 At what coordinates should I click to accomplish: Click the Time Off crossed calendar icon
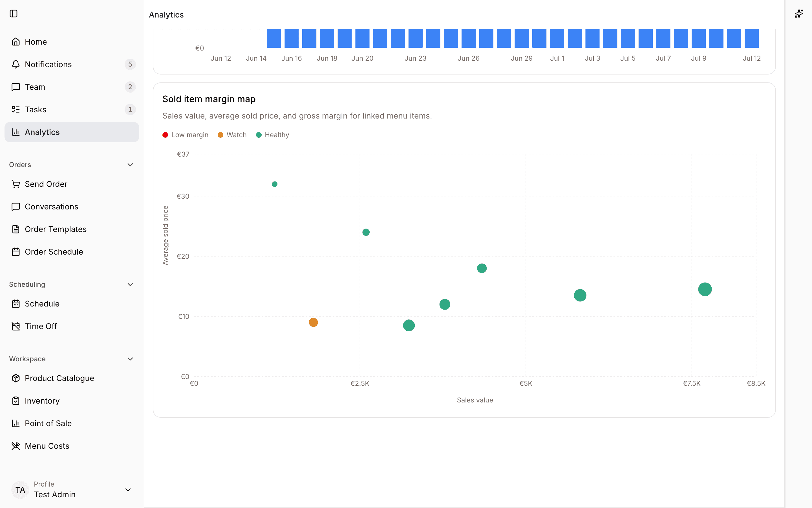point(16,326)
